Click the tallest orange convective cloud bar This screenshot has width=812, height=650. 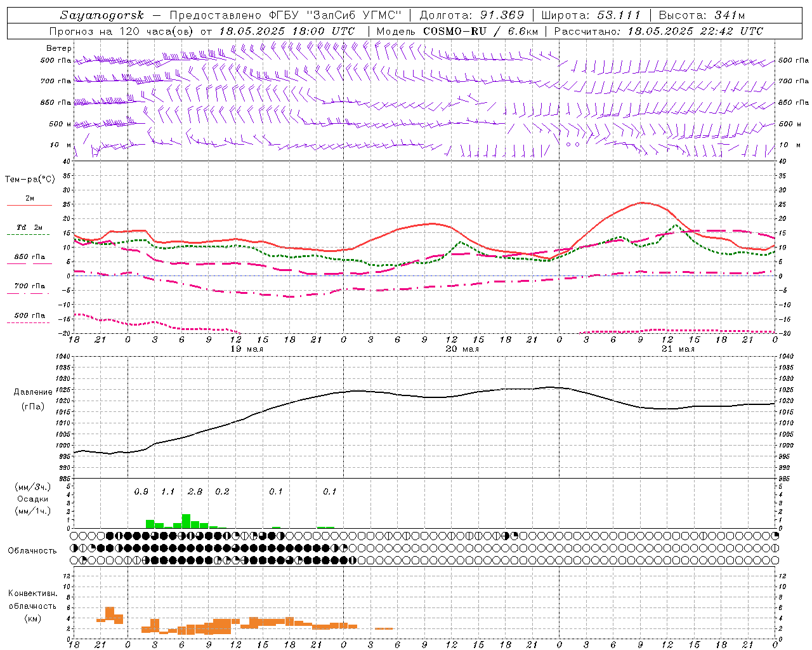[110, 614]
